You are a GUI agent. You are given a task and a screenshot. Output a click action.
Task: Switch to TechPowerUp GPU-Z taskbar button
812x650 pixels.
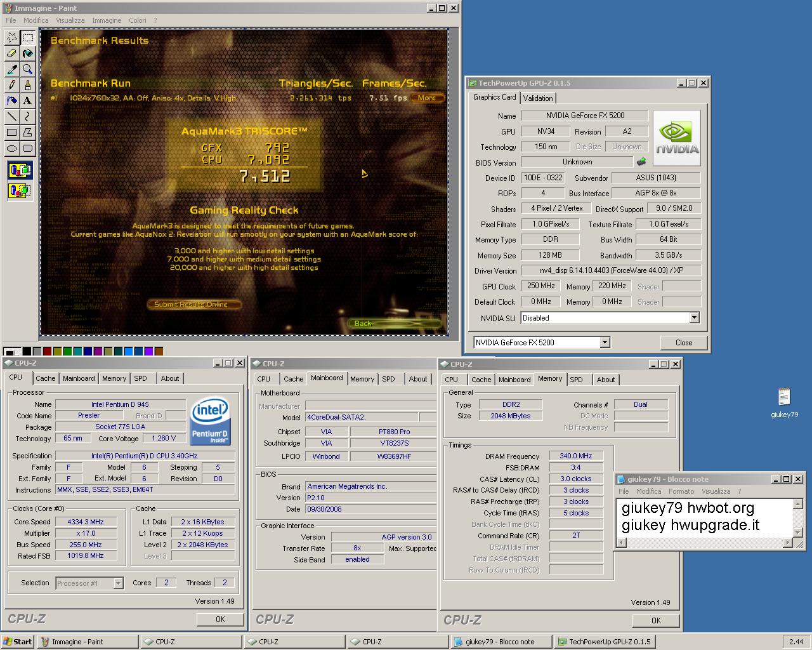point(605,642)
